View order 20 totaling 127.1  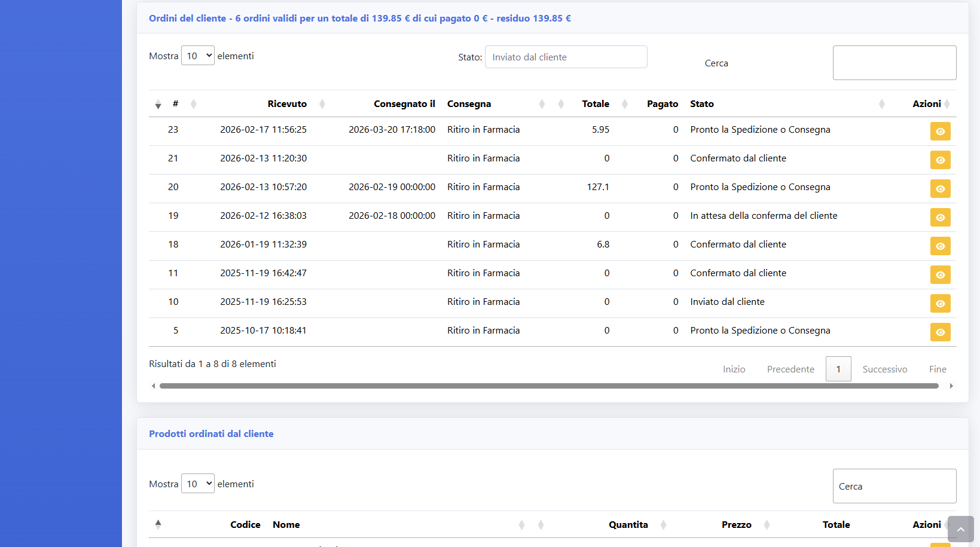940,189
